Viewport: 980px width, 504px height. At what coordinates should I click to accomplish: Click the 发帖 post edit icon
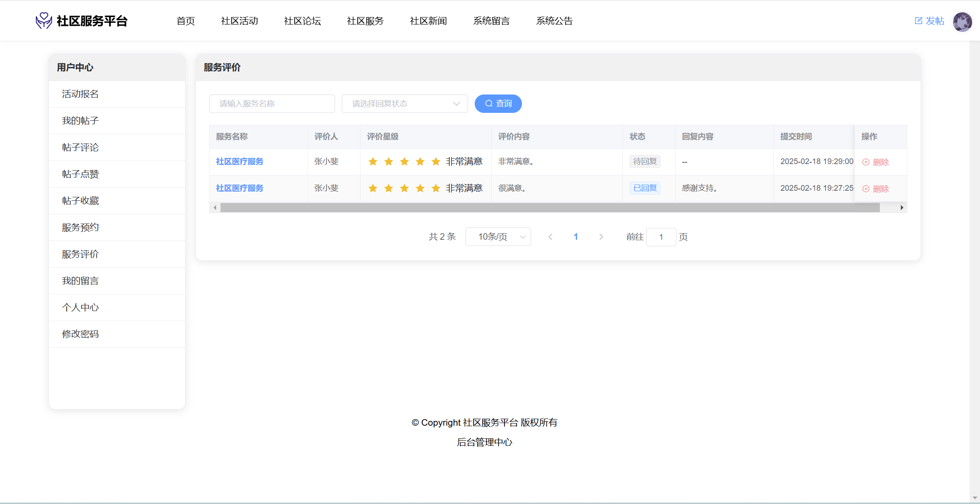pyautogui.click(x=918, y=21)
